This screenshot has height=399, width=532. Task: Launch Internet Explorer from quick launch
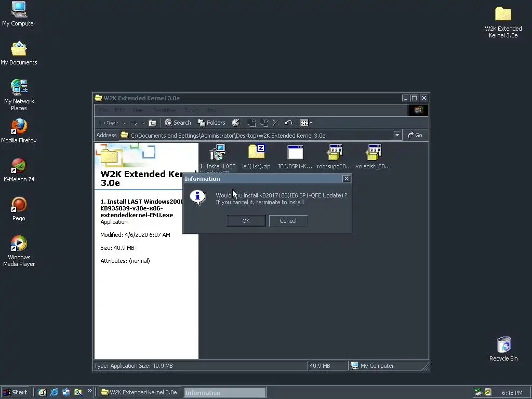54,392
